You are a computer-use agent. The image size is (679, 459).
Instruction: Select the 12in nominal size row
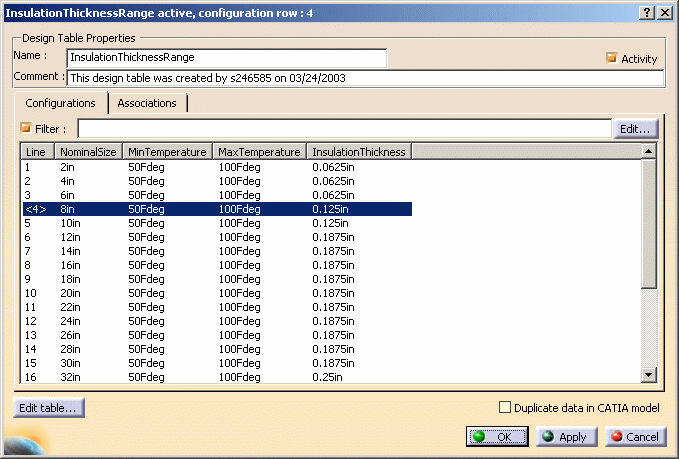point(217,237)
